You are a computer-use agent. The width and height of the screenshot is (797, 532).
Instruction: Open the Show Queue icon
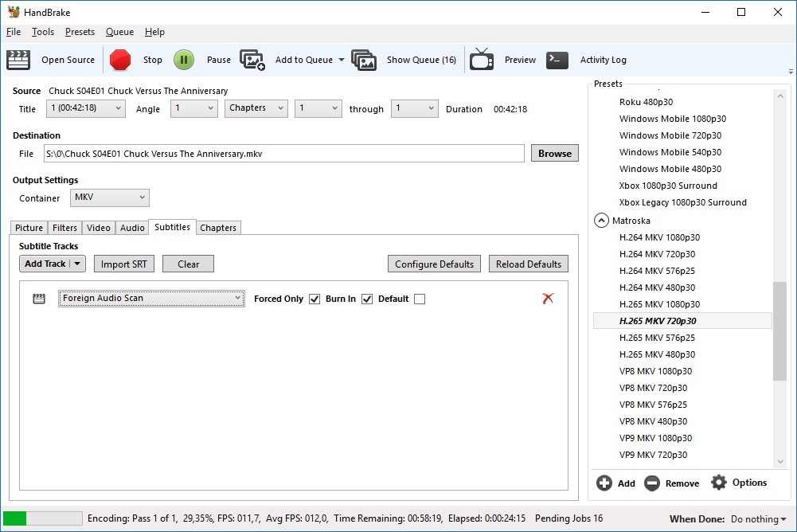364,60
